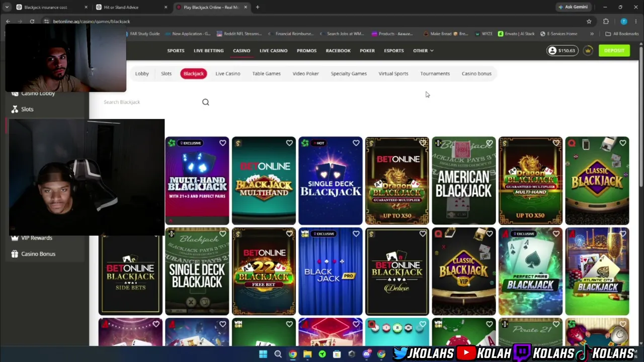This screenshot has height=362, width=644.
Task: Open Windows taskbar search
Action: coord(278,354)
